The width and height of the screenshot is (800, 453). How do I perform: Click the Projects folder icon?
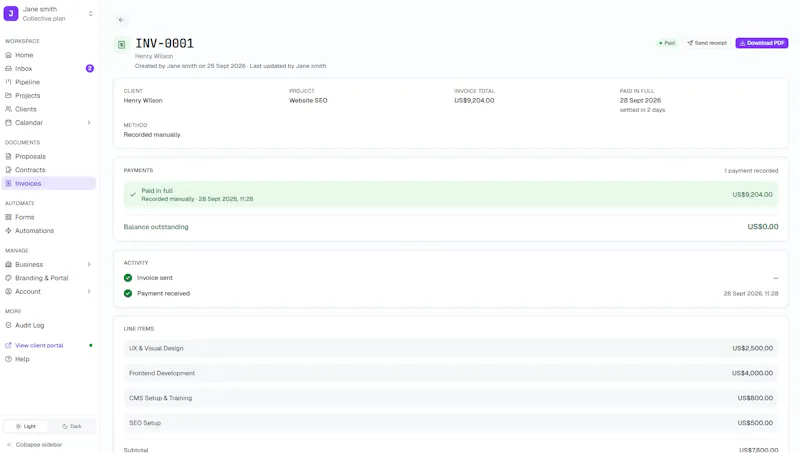8,95
